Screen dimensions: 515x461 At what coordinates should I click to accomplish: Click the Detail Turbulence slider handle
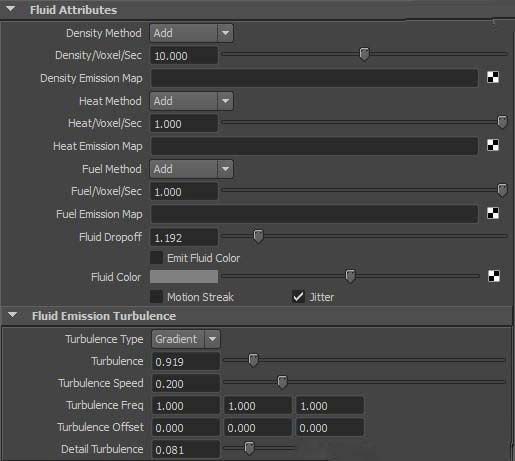(249, 448)
